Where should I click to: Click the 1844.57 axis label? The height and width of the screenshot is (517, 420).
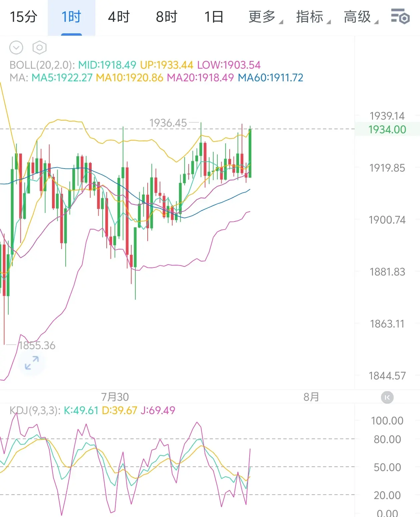click(387, 376)
